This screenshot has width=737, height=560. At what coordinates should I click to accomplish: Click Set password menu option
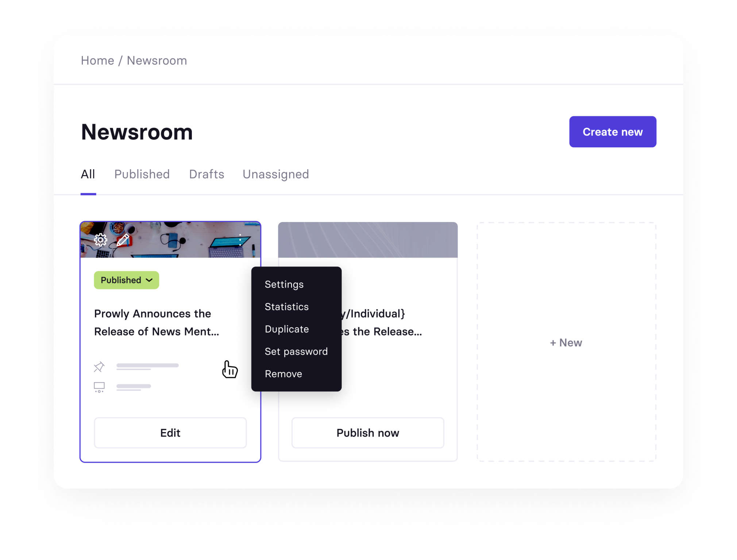tap(296, 351)
